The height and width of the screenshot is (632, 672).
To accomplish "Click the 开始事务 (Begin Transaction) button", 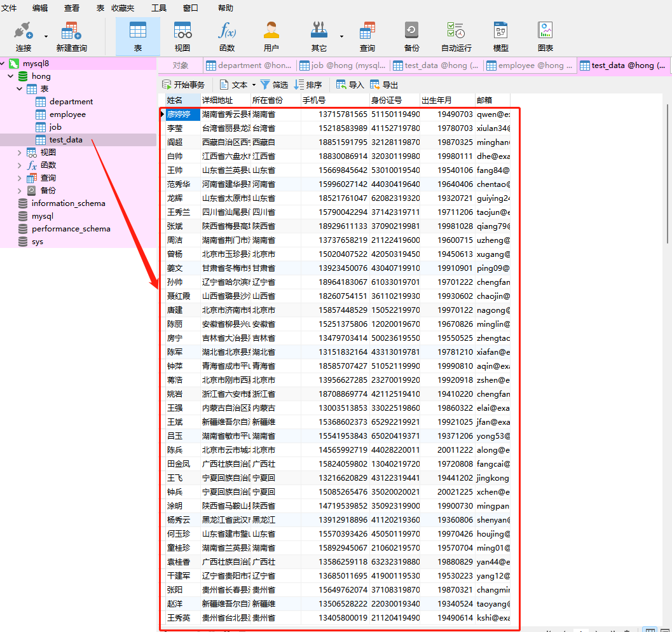I will pyautogui.click(x=184, y=85).
